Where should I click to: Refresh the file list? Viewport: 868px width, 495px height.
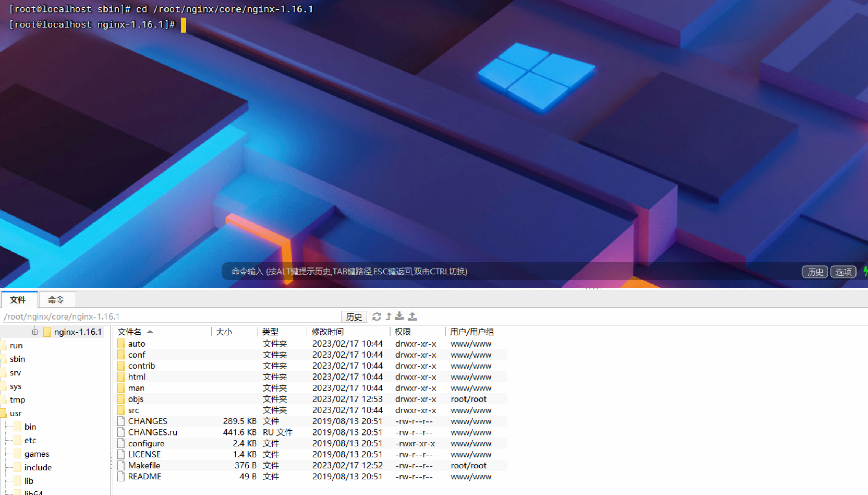tap(377, 317)
